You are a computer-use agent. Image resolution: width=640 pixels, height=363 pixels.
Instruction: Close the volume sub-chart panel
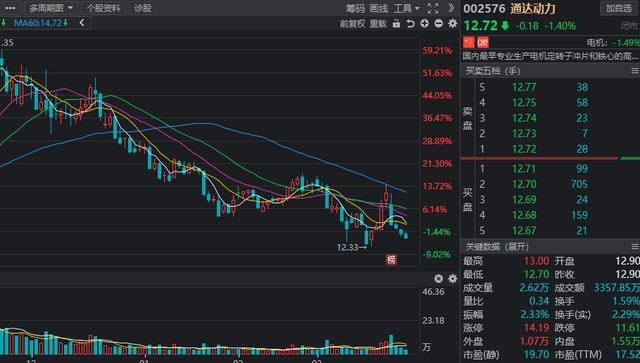(438, 278)
